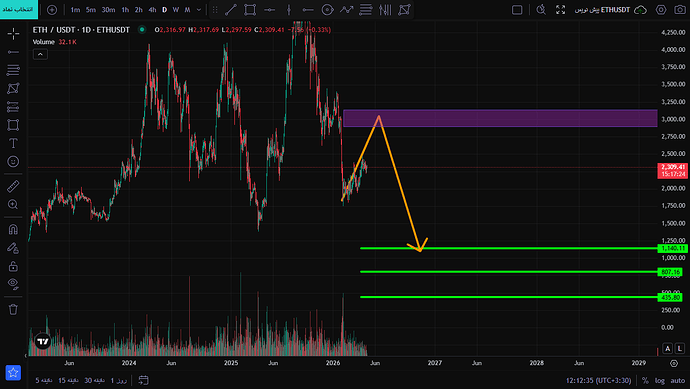Select the horizontal ray tool in top toolbar
Screen dimensions: 690x389
coord(308,10)
